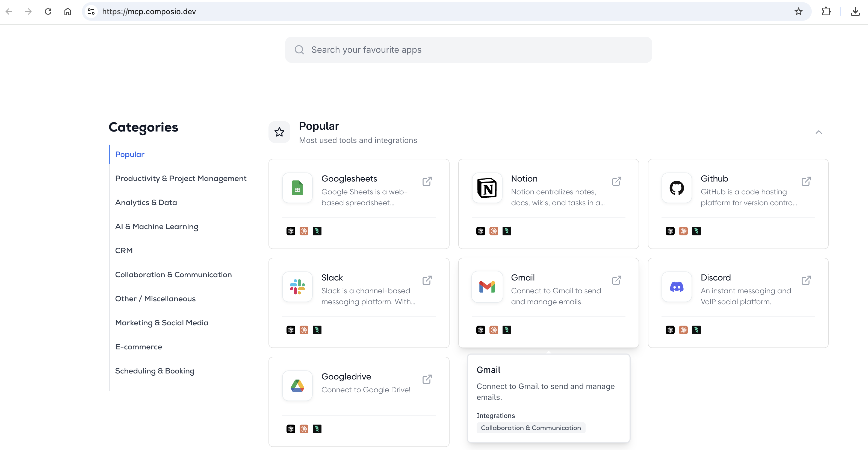This screenshot has width=868, height=450.
Task: Click the Claude icon on the Github card
Action: click(683, 231)
